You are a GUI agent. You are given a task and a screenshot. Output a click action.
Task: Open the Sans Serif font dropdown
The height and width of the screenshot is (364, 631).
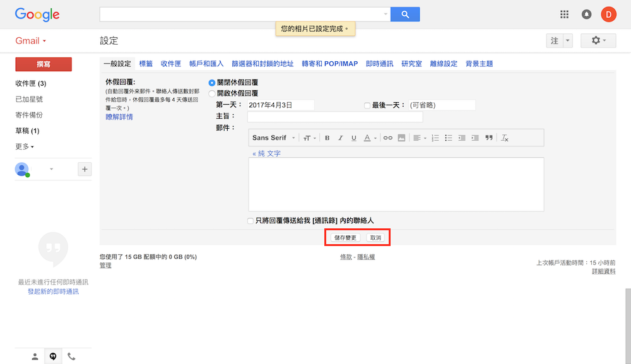[273, 138]
